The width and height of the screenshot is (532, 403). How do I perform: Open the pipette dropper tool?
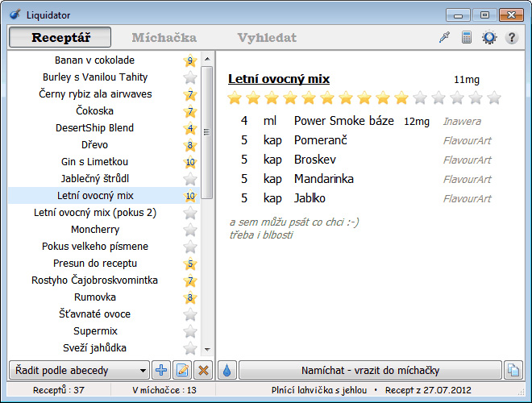pyautogui.click(x=444, y=37)
